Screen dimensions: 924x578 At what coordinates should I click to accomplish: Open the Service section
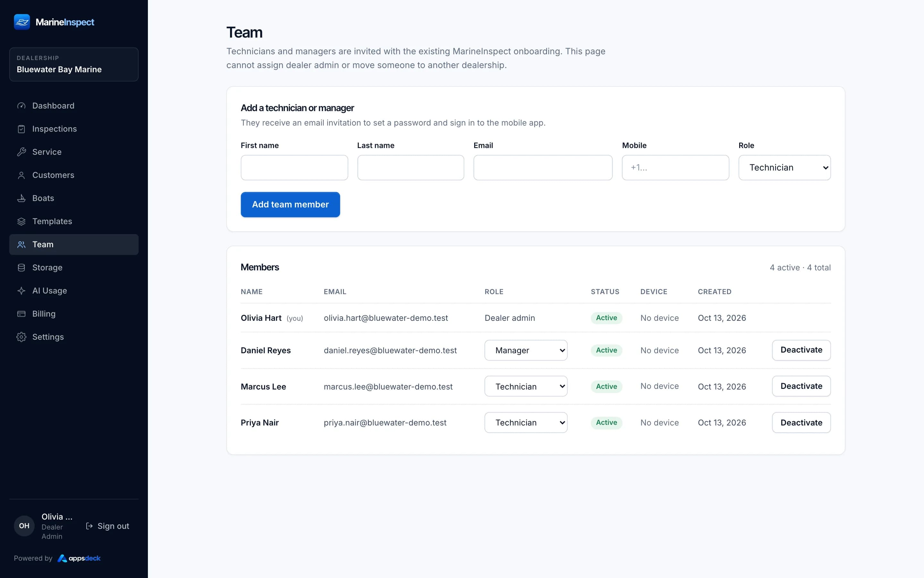pyautogui.click(x=74, y=152)
